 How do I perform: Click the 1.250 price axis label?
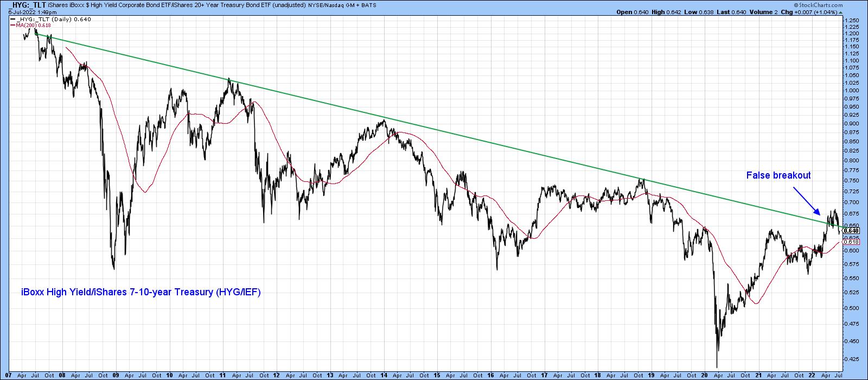click(x=851, y=21)
